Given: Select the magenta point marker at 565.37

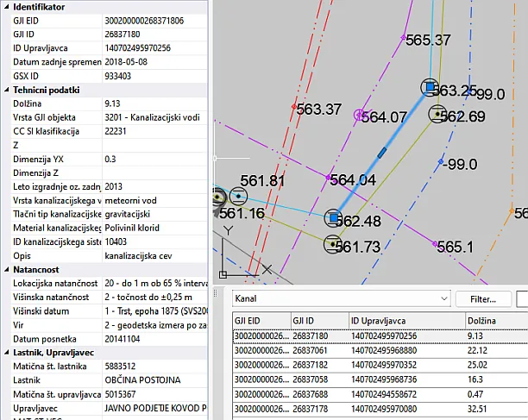Looking at the screenshot, I should tap(402, 37).
